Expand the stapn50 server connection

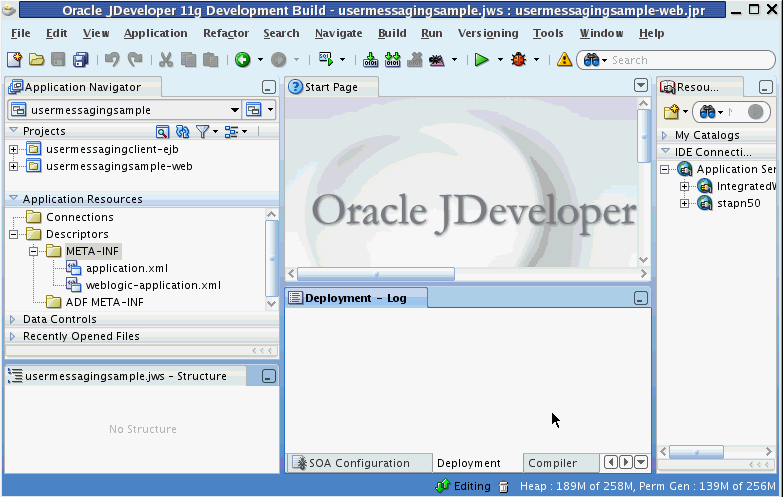(x=685, y=203)
